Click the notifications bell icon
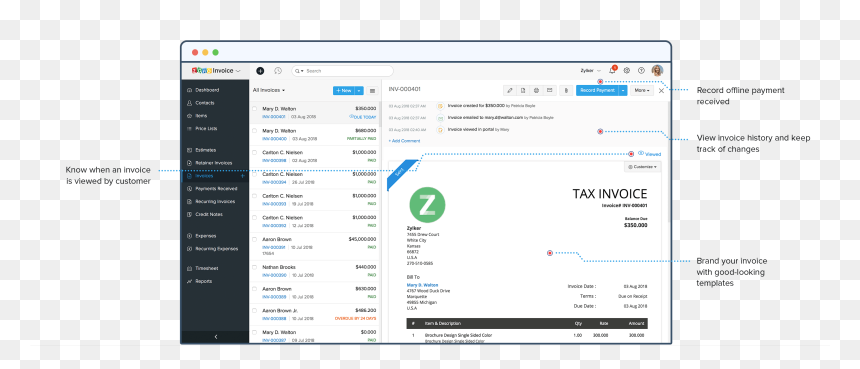This screenshot has width=860, height=369. [x=612, y=70]
